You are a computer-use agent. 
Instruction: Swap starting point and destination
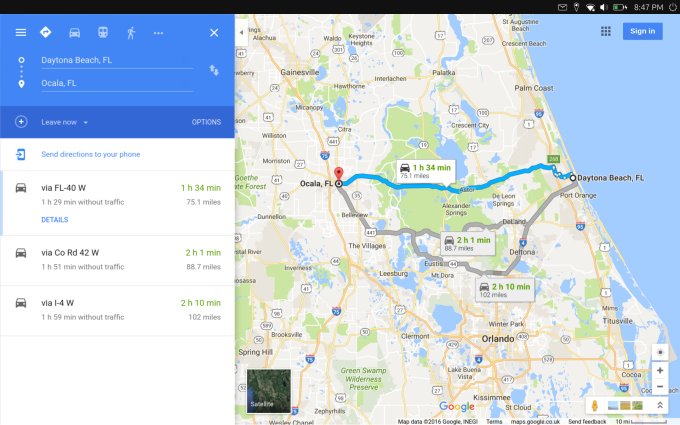[x=214, y=70]
